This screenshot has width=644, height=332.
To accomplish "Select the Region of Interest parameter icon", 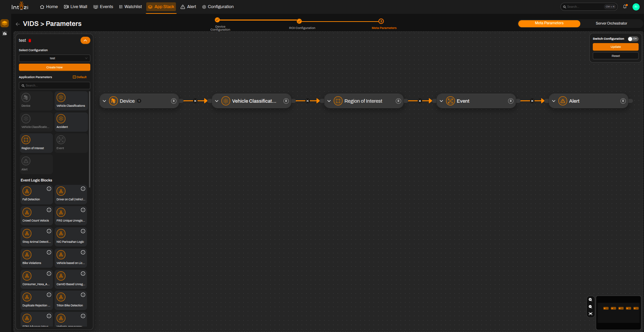I will pos(26,140).
